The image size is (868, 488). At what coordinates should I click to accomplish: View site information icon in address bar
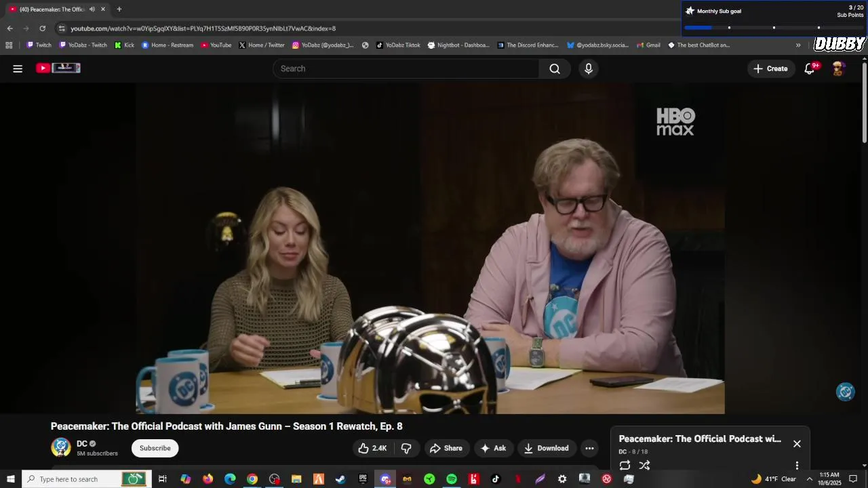pyautogui.click(x=62, y=28)
